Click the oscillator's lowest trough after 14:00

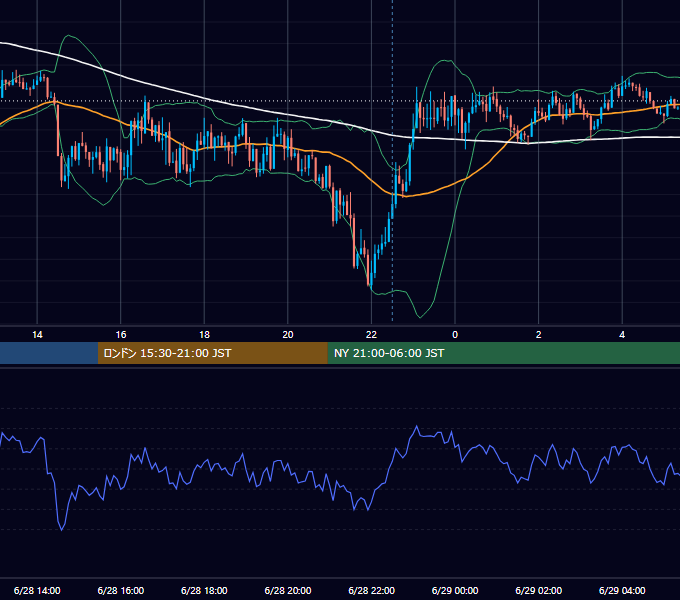point(62,529)
